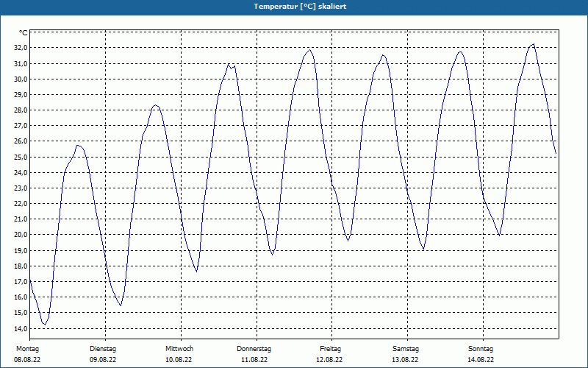Click the °C unit label
The height and width of the screenshot is (368, 588).
click(24, 33)
